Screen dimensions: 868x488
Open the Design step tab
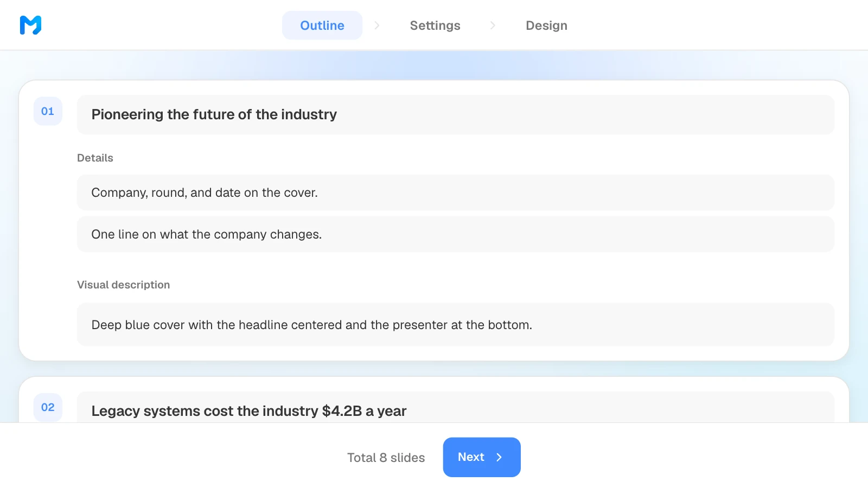pyautogui.click(x=546, y=25)
